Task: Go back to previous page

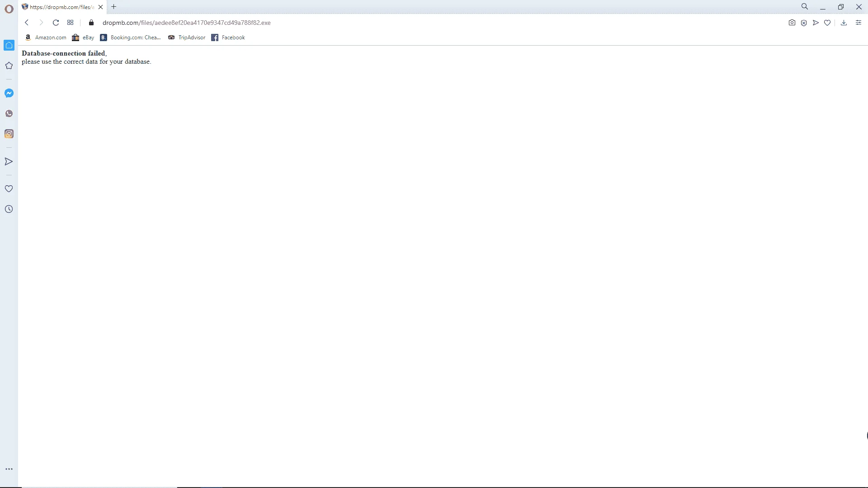Action: coord(27,23)
